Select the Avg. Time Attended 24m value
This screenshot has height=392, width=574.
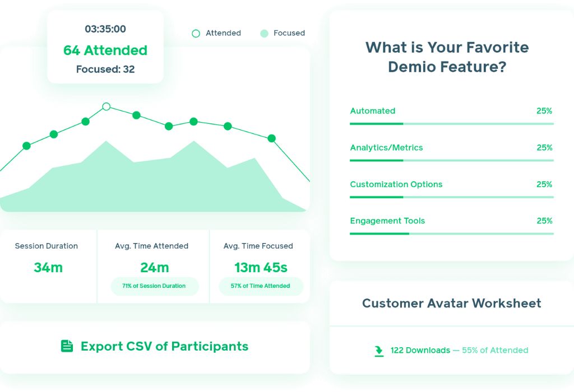pos(154,267)
